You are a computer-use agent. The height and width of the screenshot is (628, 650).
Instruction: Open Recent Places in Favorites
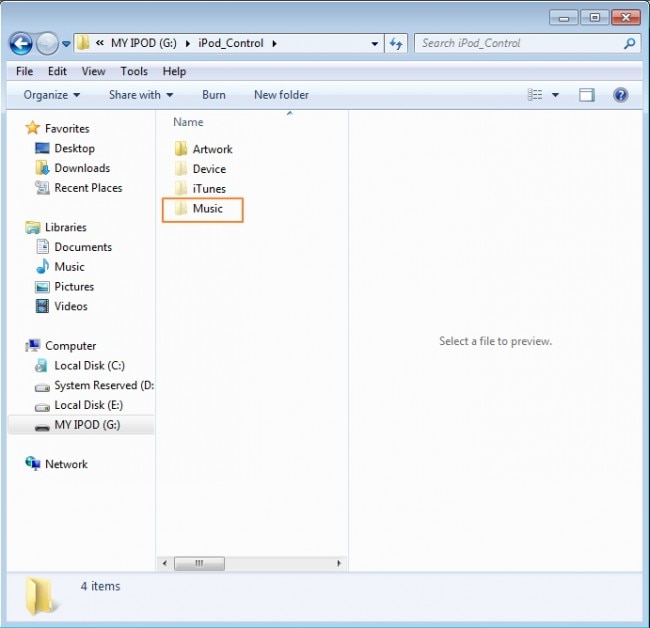[x=79, y=188]
